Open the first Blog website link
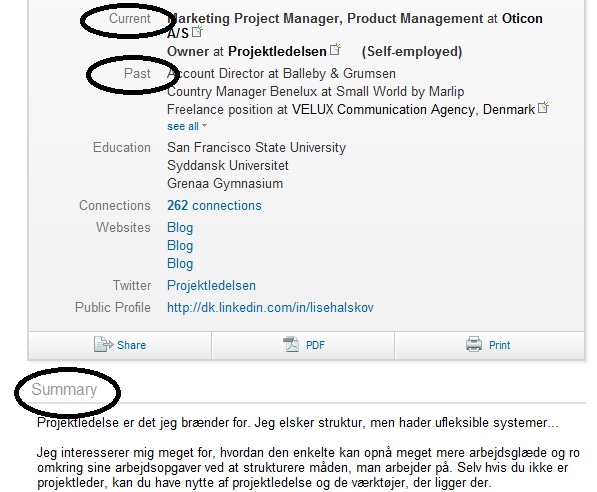The width and height of the screenshot is (597, 492). (x=180, y=227)
